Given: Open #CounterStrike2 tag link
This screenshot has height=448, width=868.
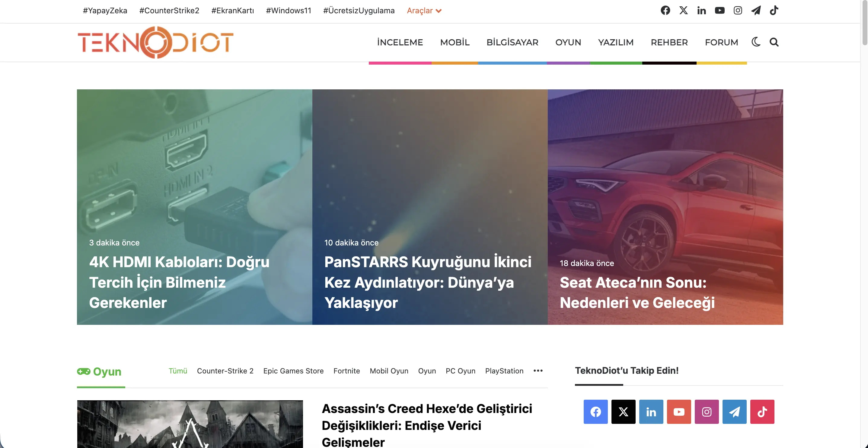Looking at the screenshot, I should tap(169, 11).
